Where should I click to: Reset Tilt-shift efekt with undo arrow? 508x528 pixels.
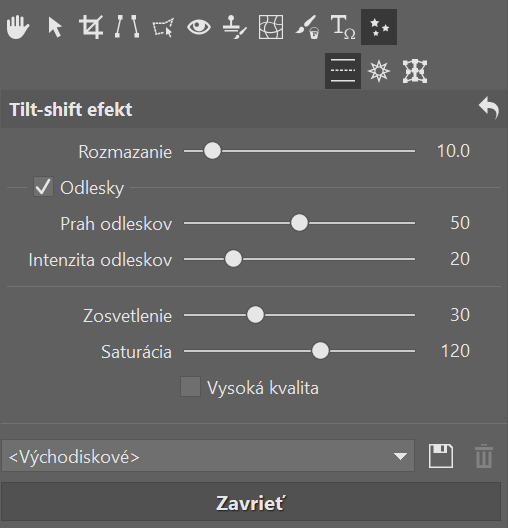pos(489,108)
